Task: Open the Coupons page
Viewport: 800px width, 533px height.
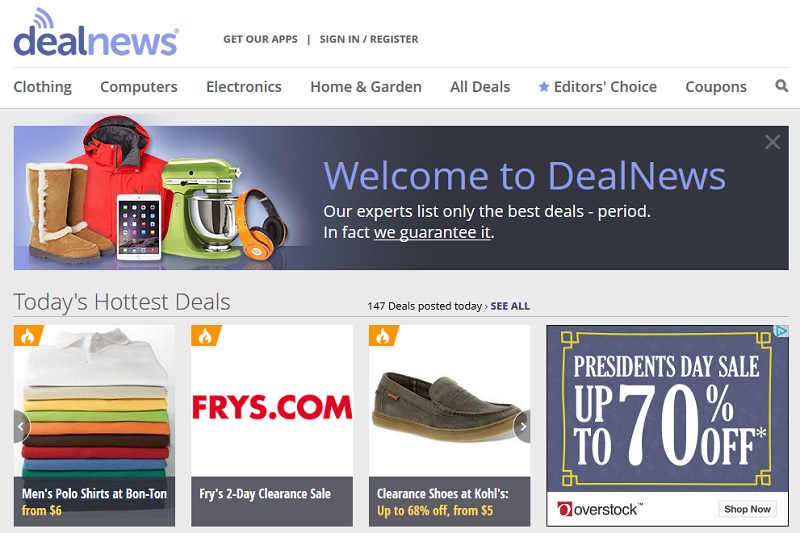Action: [x=716, y=87]
